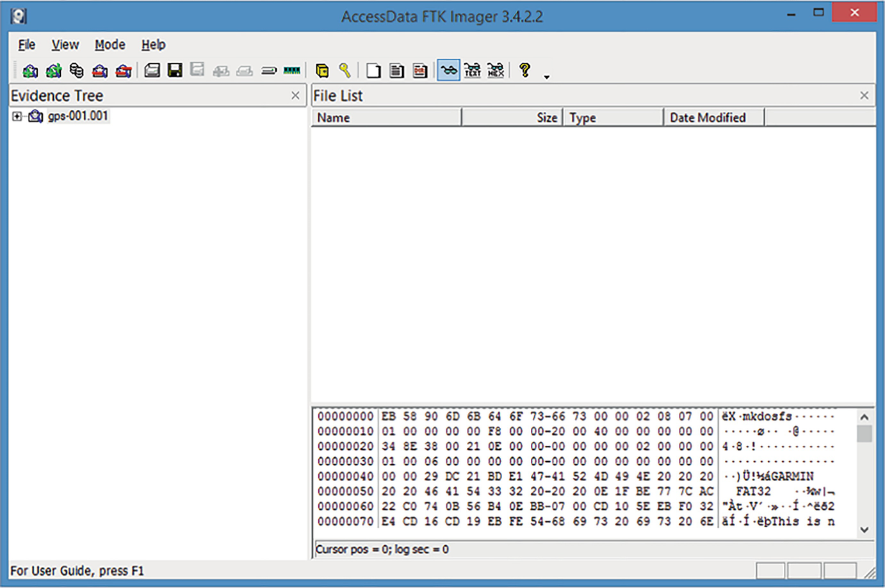Viewport: 885px width, 588px height.
Task: Toggle automatic file view glasses icon
Action: [x=449, y=70]
